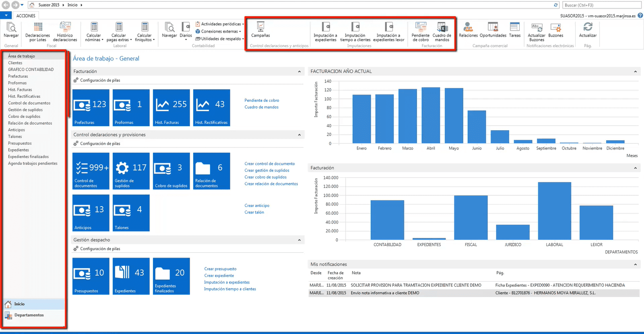Collapse Mis notificaciones panel
This screenshot has width=644, height=334.
tap(635, 264)
